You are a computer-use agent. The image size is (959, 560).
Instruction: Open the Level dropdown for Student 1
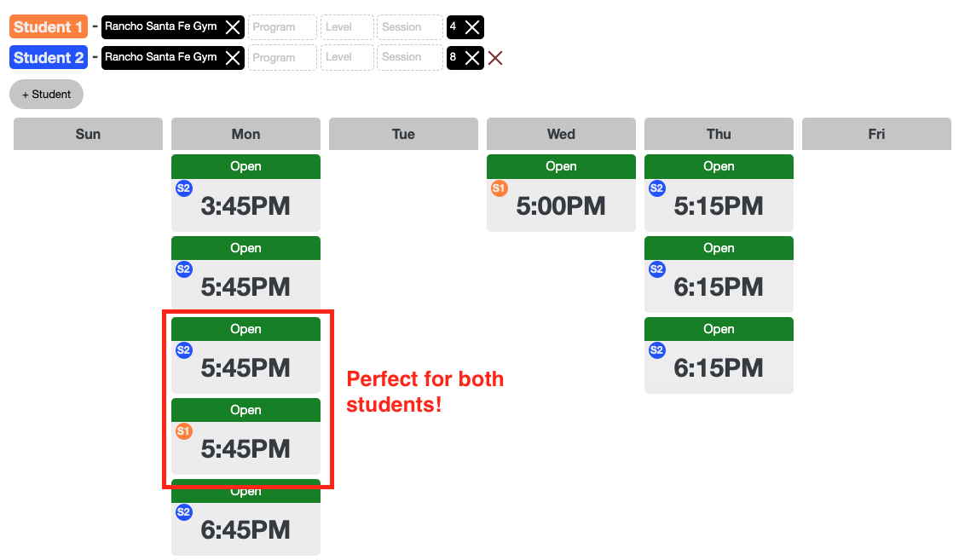tap(347, 27)
